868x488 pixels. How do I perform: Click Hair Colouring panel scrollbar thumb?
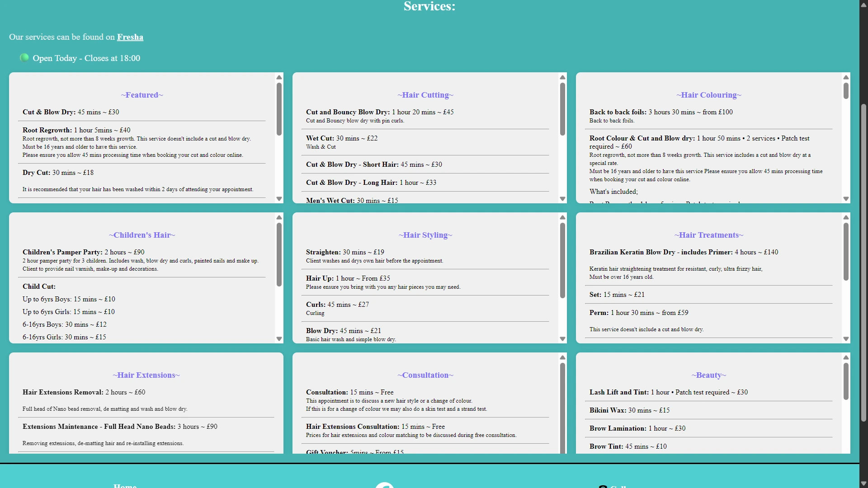click(846, 91)
